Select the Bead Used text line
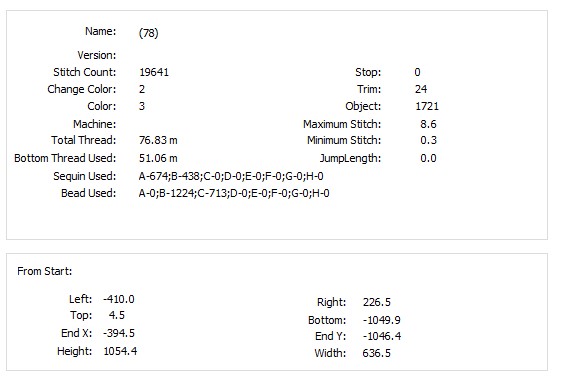 [234, 193]
